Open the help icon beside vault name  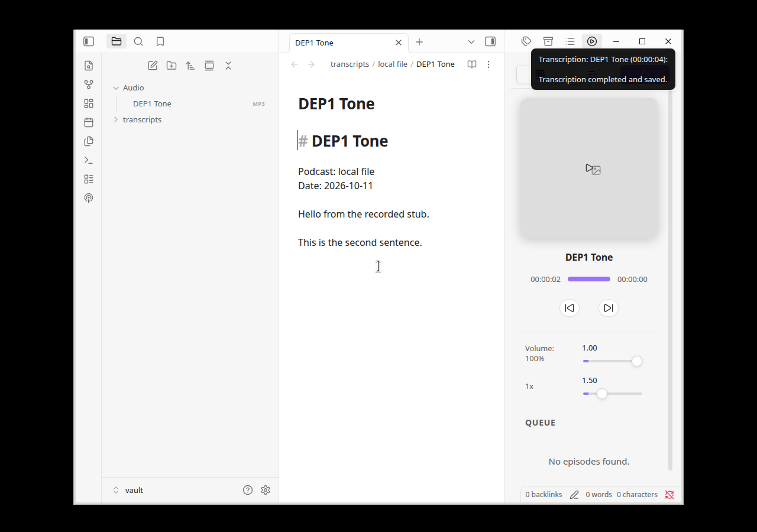pos(248,490)
